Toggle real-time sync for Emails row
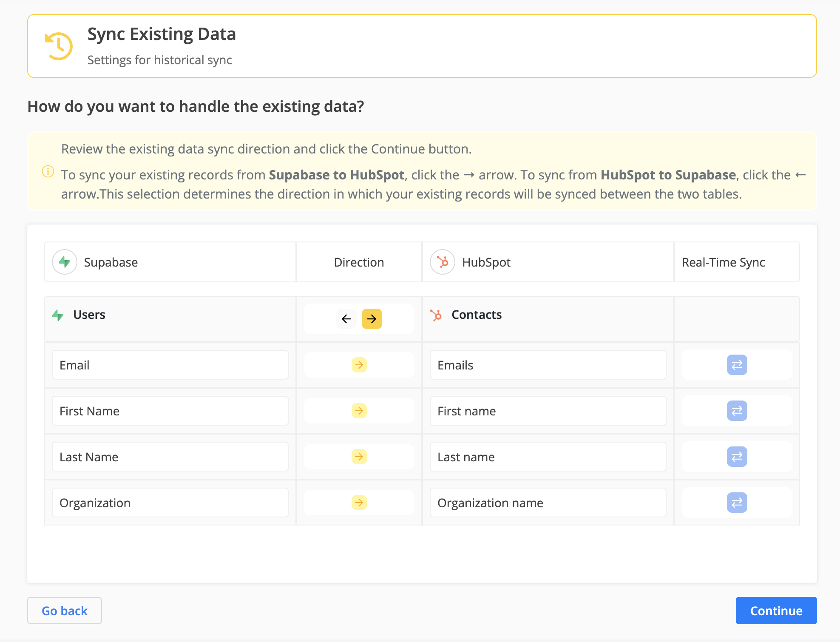 737,365
